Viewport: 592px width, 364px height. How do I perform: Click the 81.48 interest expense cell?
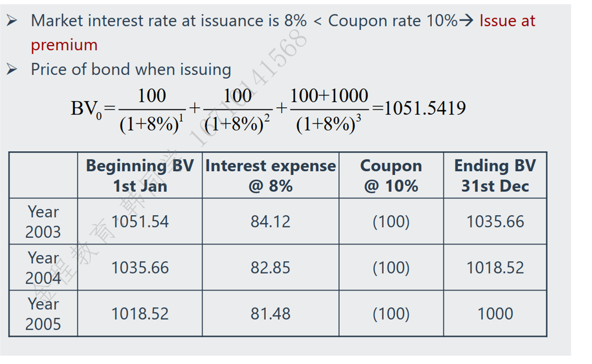click(x=270, y=314)
